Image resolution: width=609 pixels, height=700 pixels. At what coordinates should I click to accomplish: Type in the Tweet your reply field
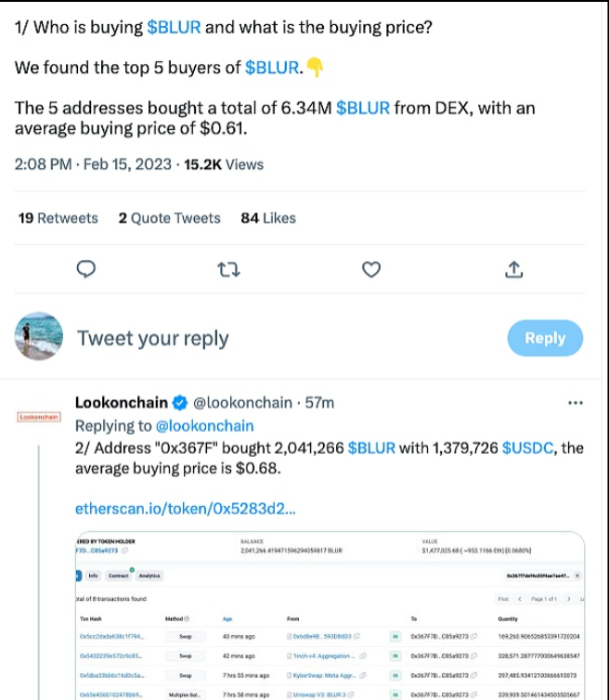(279, 338)
